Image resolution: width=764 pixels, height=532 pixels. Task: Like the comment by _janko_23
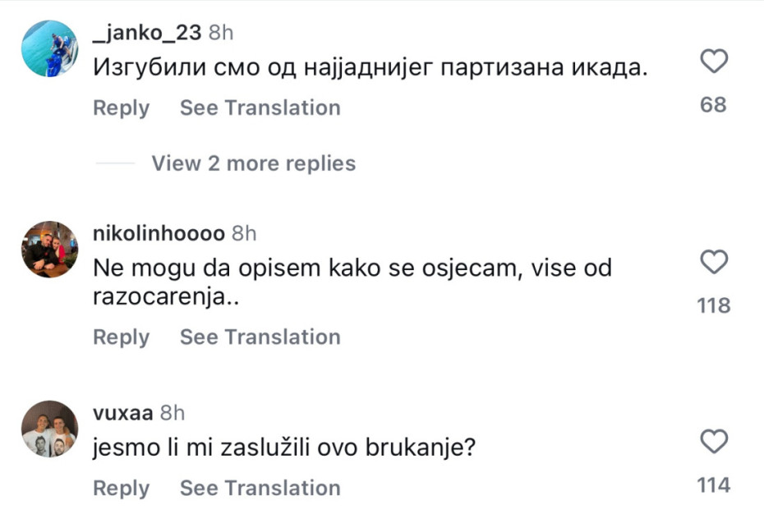click(x=714, y=62)
